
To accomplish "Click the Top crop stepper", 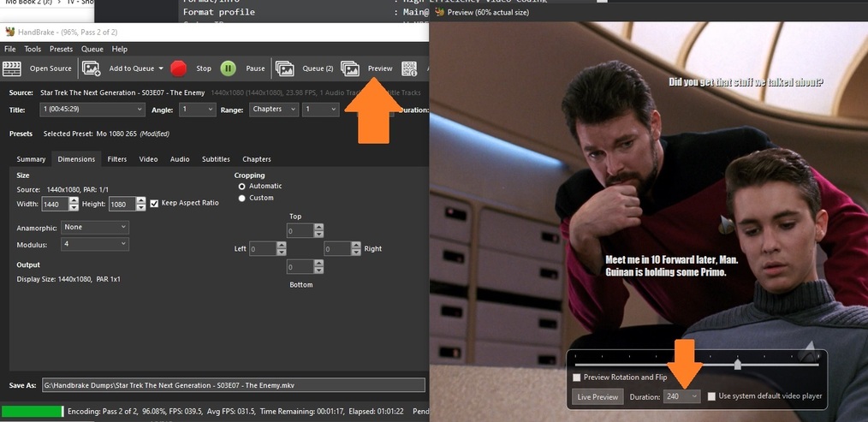I will coord(318,231).
